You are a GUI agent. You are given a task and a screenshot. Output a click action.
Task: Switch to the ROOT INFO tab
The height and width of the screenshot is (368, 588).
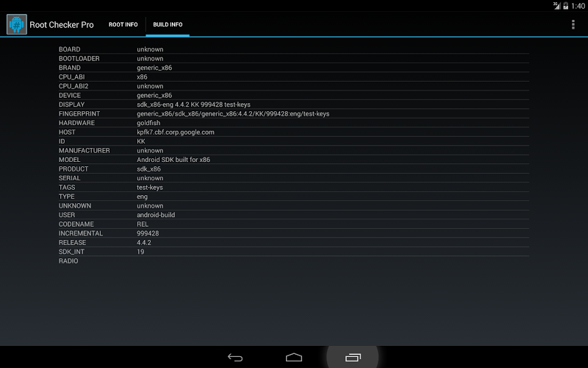pos(123,24)
